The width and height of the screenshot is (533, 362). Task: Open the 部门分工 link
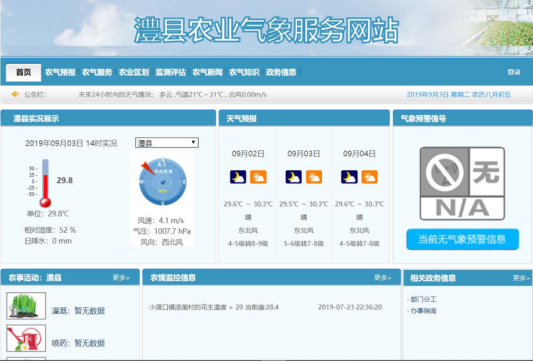click(x=422, y=299)
